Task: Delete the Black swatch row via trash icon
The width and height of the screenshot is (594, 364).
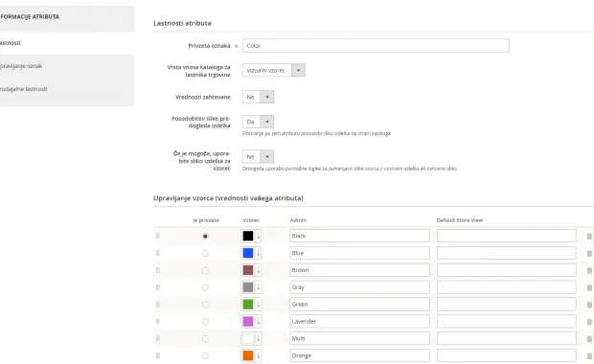Action: click(x=589, y=236)
